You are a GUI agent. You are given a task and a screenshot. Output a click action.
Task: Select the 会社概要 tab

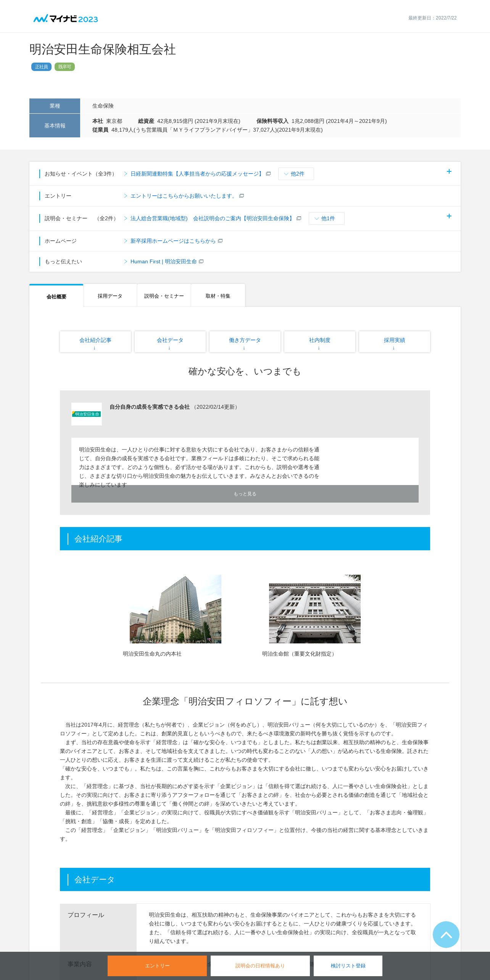[56, 296]
